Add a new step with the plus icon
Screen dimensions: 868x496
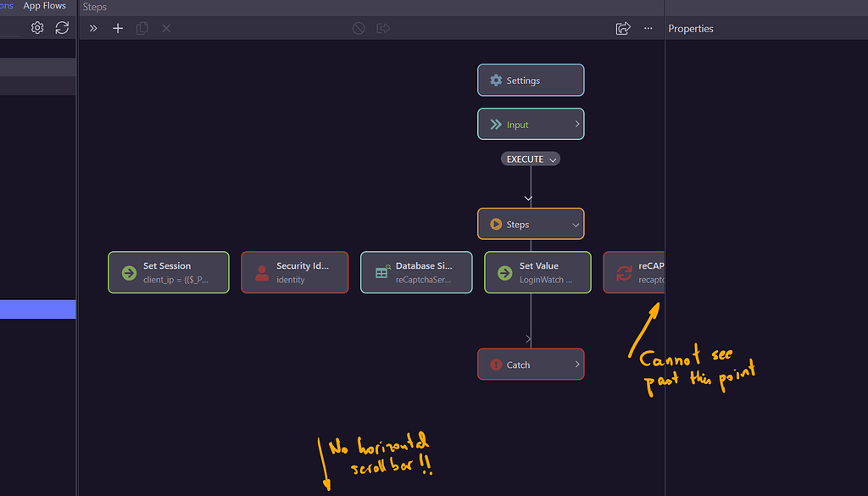(117, 27)
